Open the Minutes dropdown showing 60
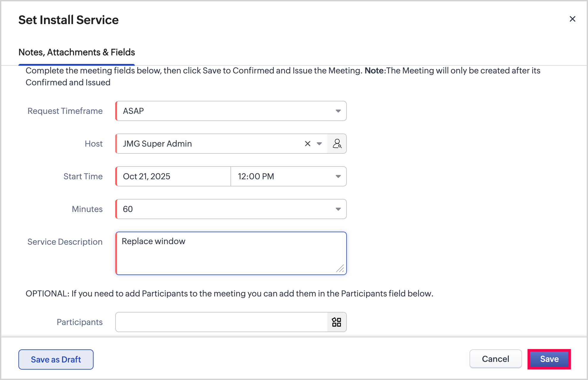The image size is (588, 380). [338, 209]
